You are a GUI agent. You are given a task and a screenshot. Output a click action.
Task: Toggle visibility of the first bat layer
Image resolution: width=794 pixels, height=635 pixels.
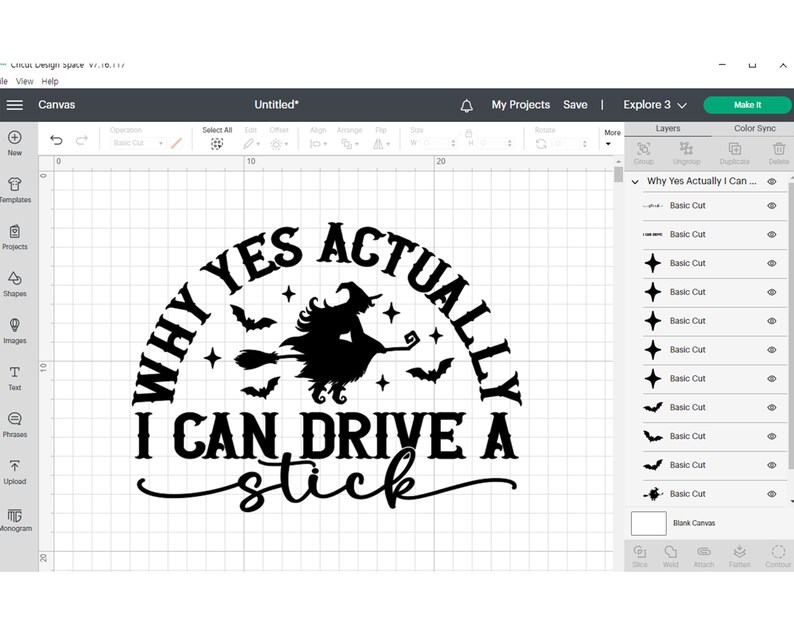click(x=771, y=408)
